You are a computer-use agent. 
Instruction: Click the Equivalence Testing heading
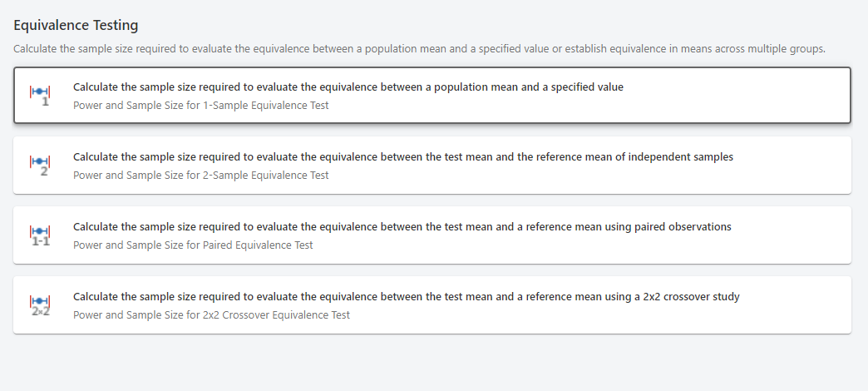76,26
